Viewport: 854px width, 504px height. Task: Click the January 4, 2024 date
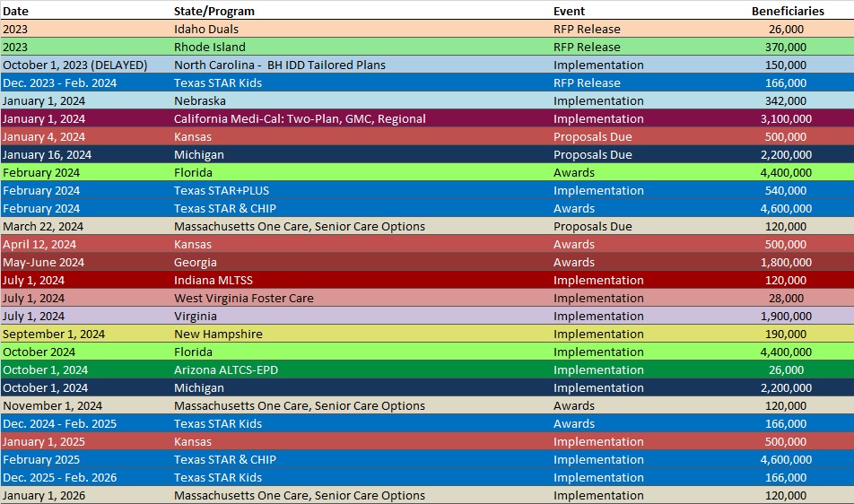pos(44,136)
